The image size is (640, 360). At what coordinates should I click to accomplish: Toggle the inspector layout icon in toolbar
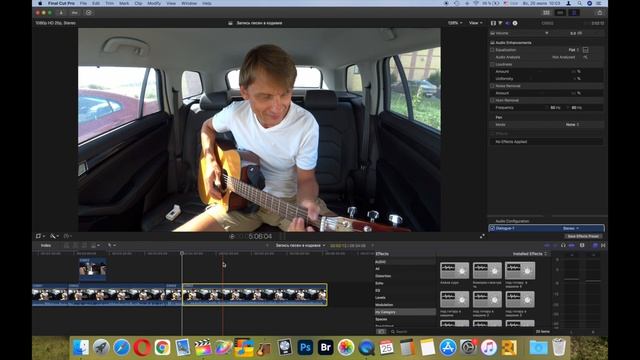tap(574, 13)
